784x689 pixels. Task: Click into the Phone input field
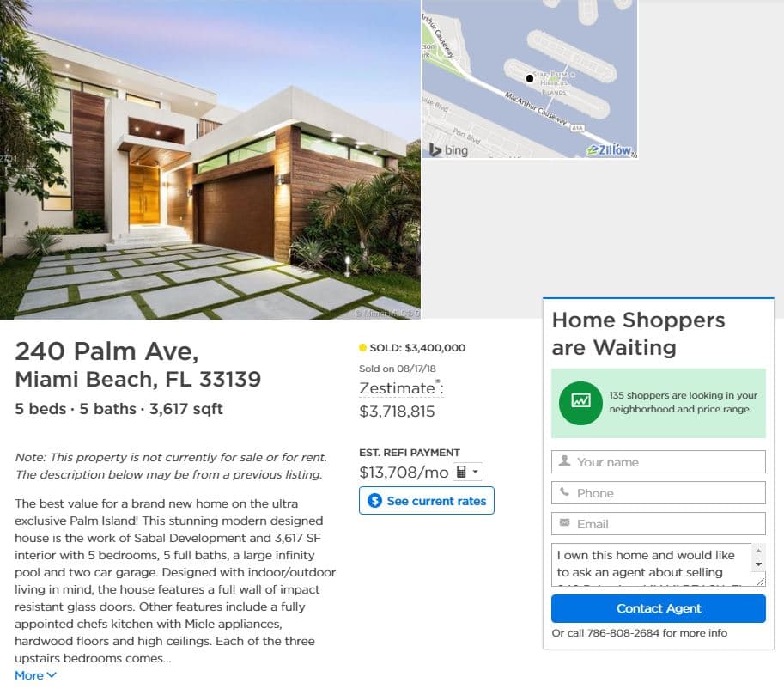666,493
